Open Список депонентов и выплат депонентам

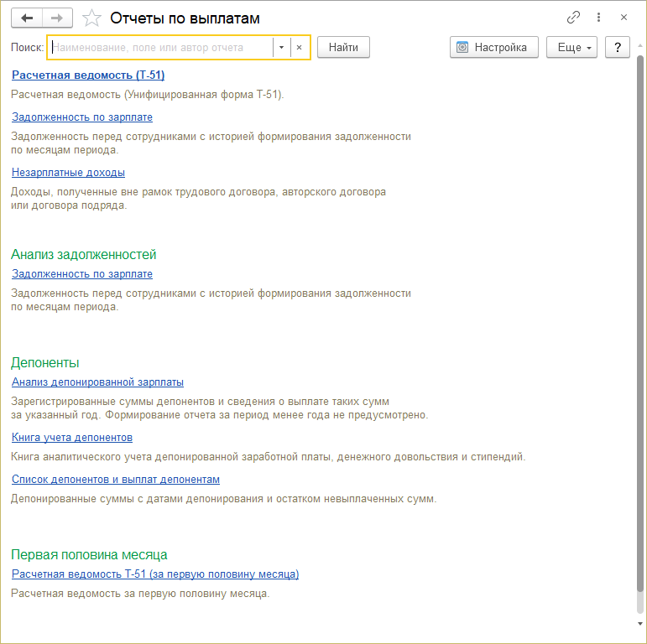coord(116,480)
